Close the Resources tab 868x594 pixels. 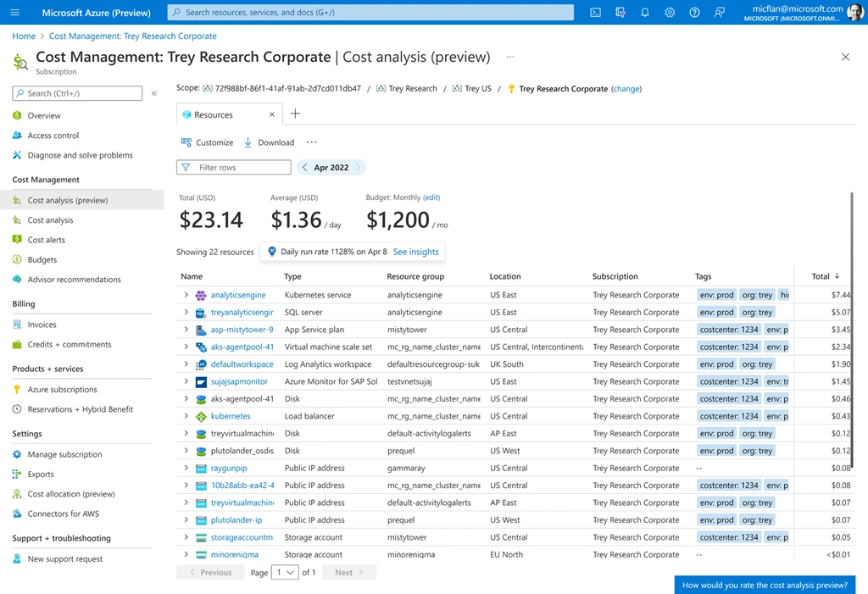click(x=272, y=114)
